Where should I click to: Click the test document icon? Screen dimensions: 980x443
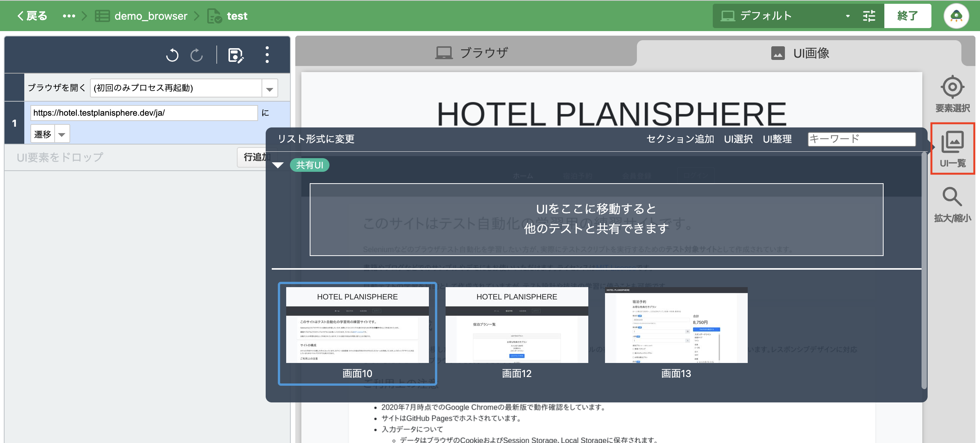point(214,16)
